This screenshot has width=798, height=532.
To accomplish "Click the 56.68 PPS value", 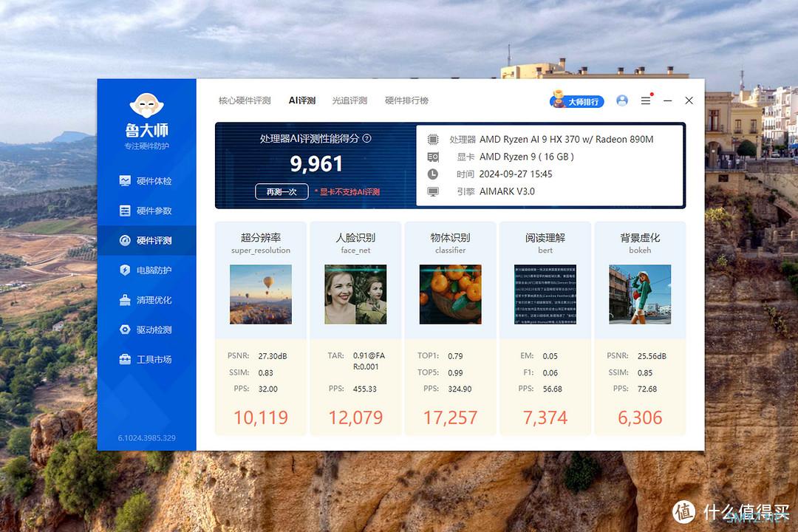I will coord(552,389).
